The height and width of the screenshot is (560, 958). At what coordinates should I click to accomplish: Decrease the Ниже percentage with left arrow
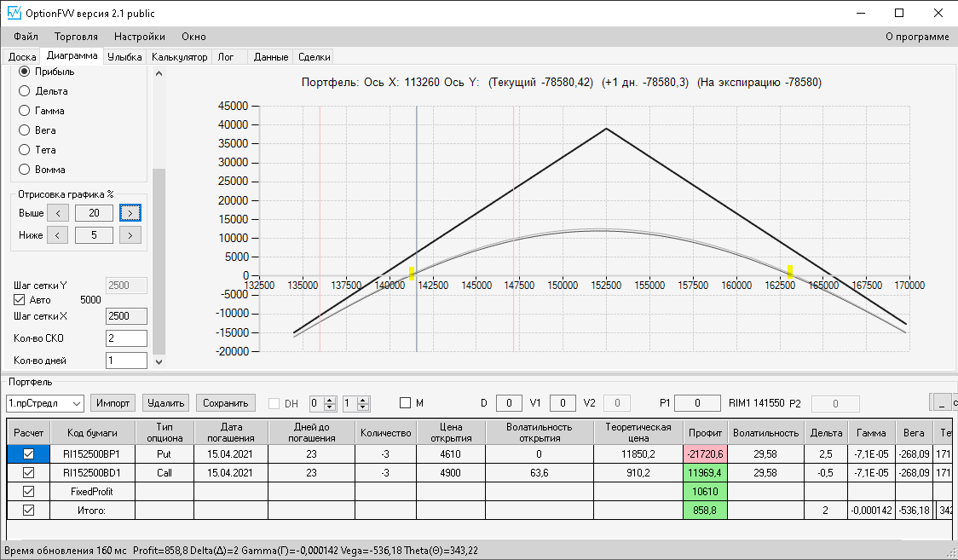click(x=57, y=234)
